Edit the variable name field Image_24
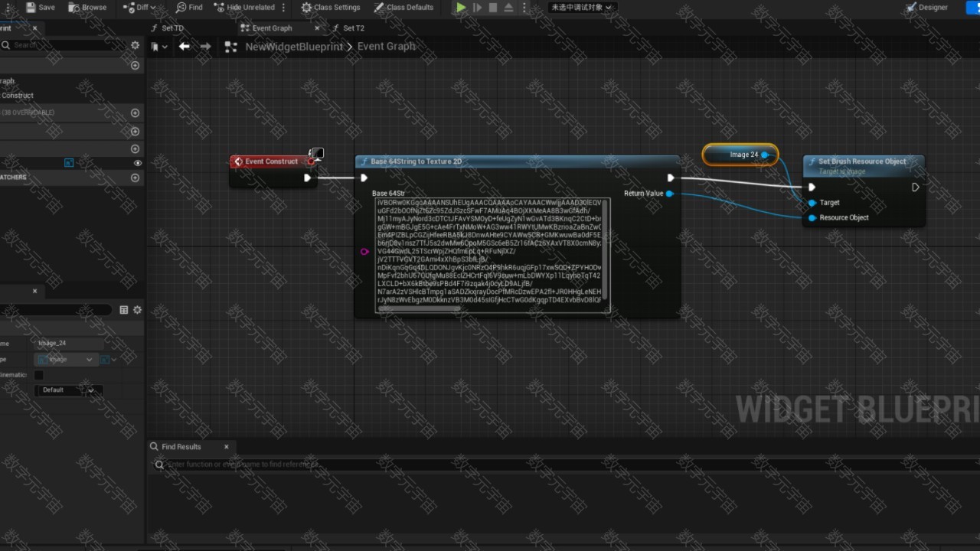This screenshot has width=980, height=551. click(69, 344)
